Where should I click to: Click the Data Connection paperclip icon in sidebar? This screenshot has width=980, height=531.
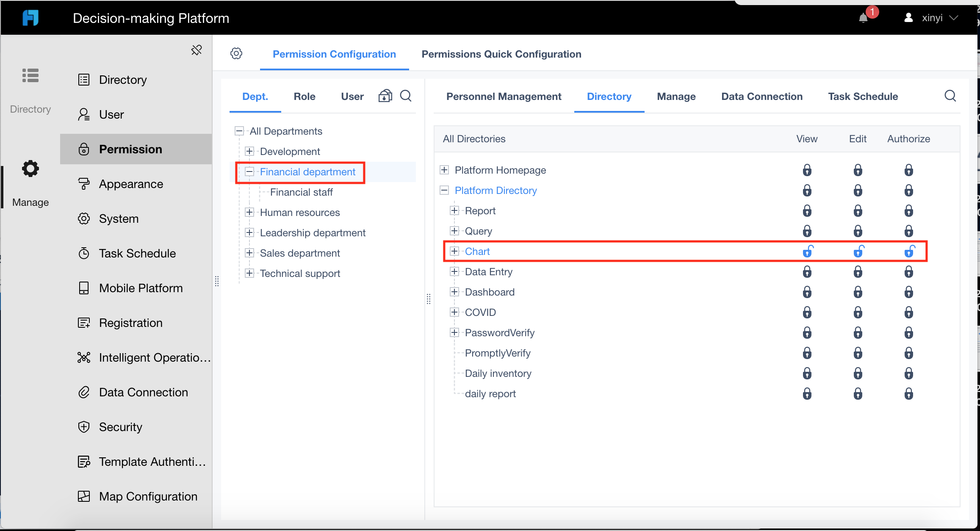pos(84,392)
